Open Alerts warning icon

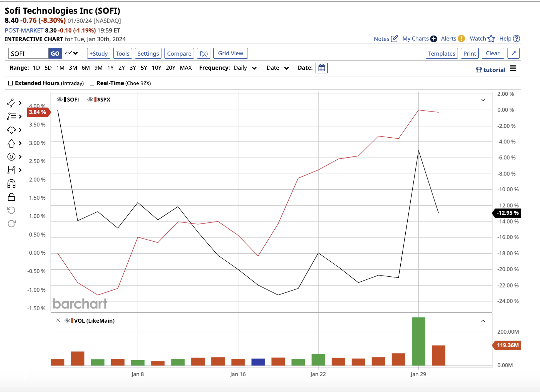pyautogui.click(x=461, y=39)
